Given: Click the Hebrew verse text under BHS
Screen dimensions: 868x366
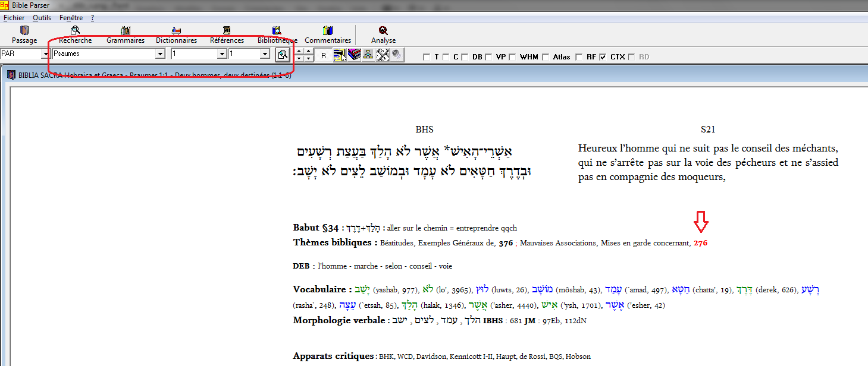Looking at the screenshot, I should 413,161.
